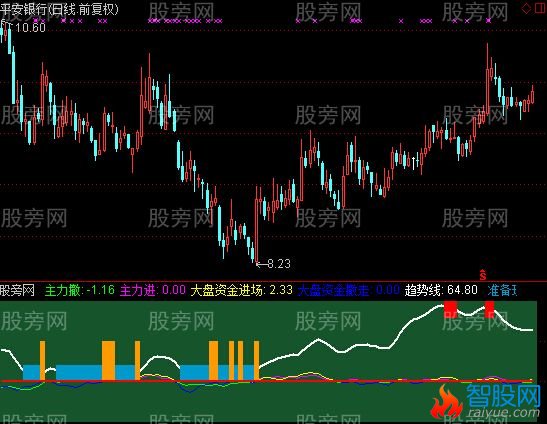Click the leftmost orange bar in indicator panel
Screen dimensions: 547x424
tap(43, 360)
